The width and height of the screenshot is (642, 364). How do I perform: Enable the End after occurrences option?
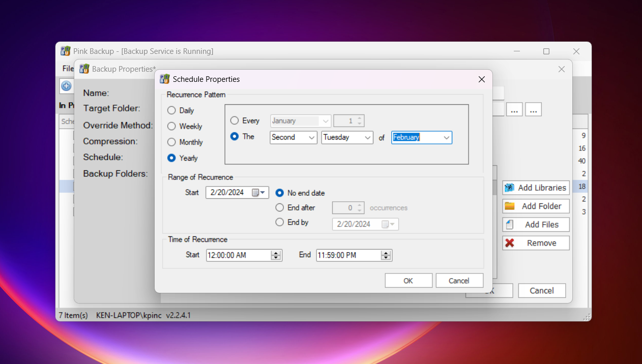tap(279, 207)
